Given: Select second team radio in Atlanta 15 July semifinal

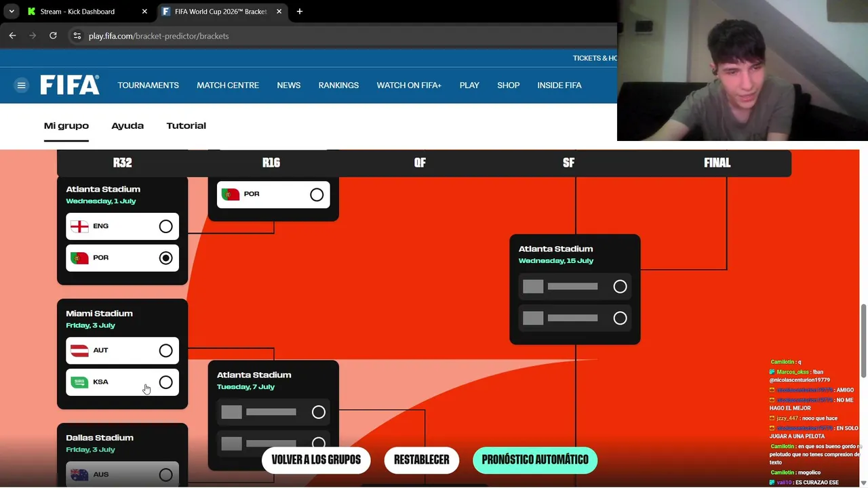Looking at the screenshot, I should click(620, 319).
